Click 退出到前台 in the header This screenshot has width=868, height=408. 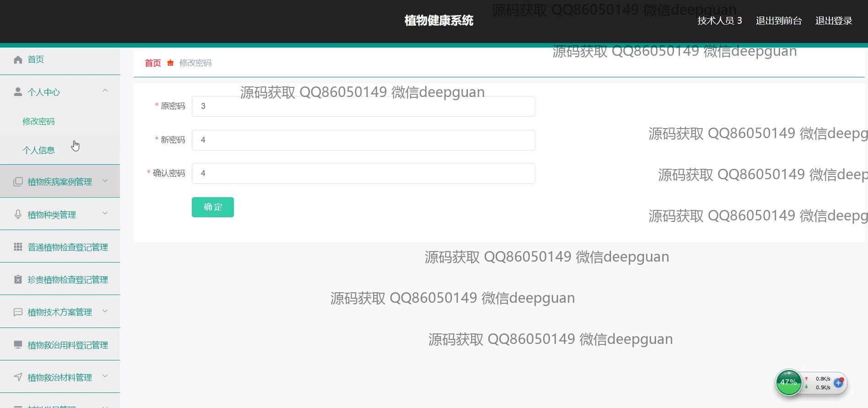pyautogui.click(x=779, y=21)
